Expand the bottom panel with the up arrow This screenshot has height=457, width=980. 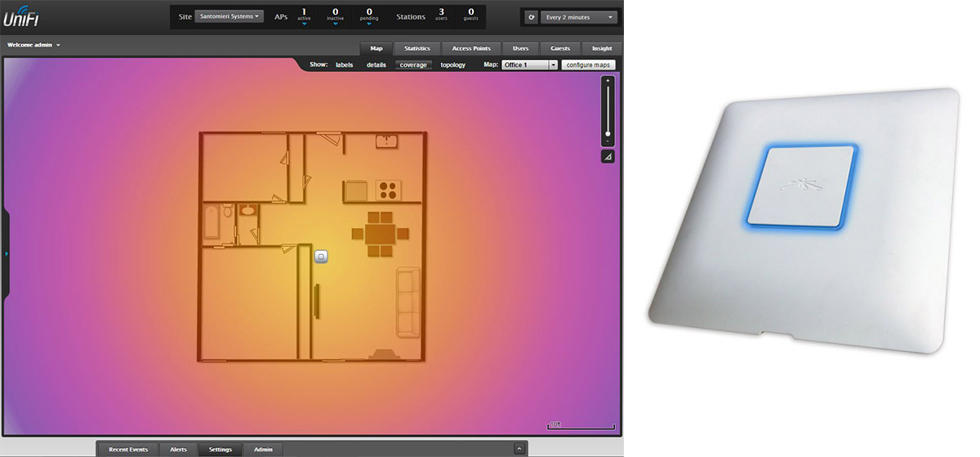pos(519,449)
